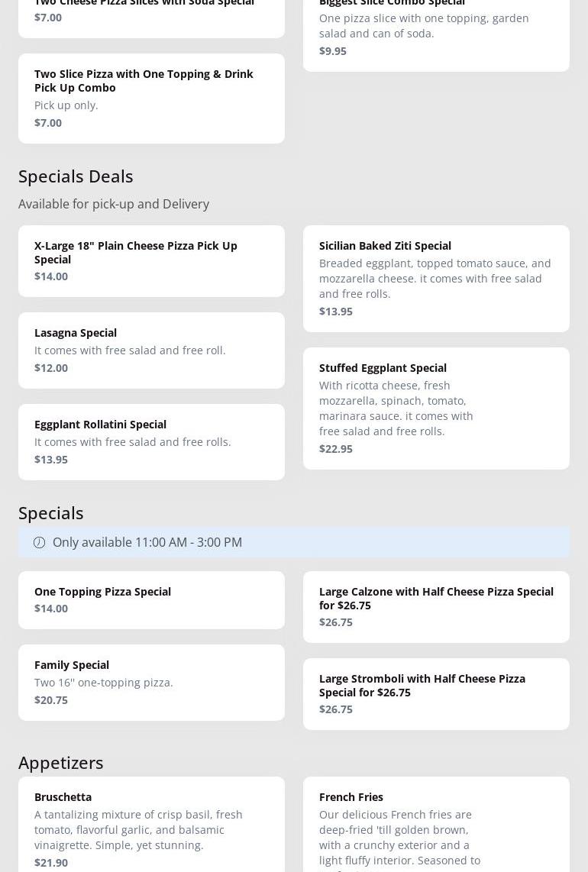Pick the Family Special item

coord(151,682)
